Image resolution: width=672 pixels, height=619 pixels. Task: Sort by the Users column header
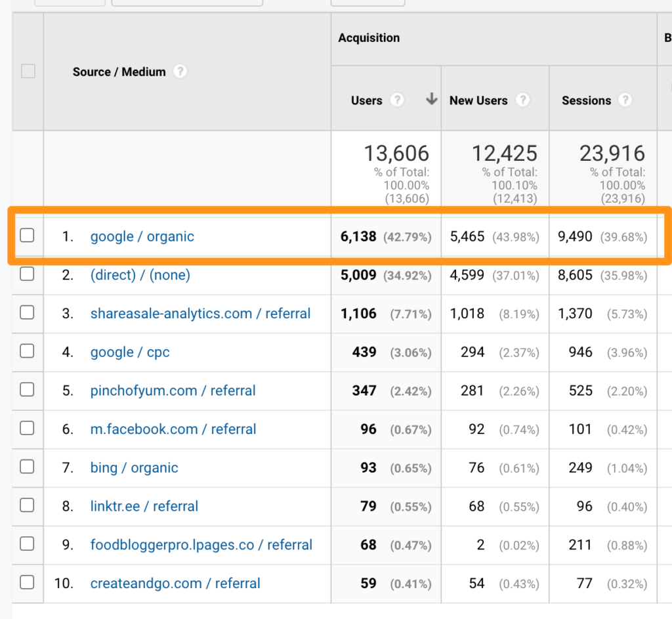[366, 100]
